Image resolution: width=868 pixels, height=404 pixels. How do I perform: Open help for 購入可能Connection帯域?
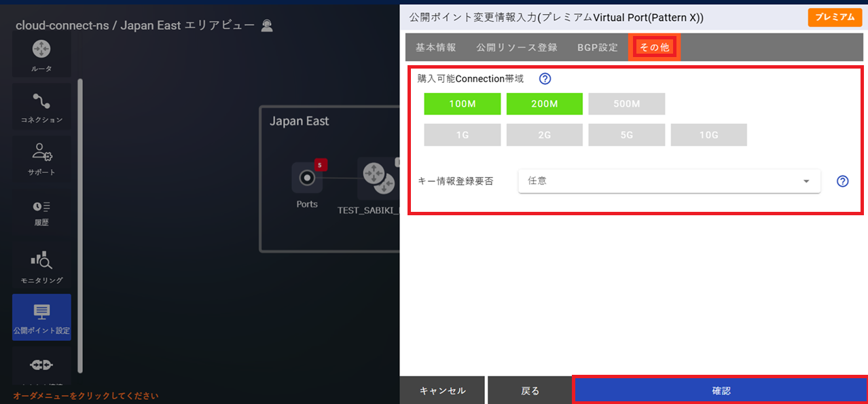coord(545,79)
